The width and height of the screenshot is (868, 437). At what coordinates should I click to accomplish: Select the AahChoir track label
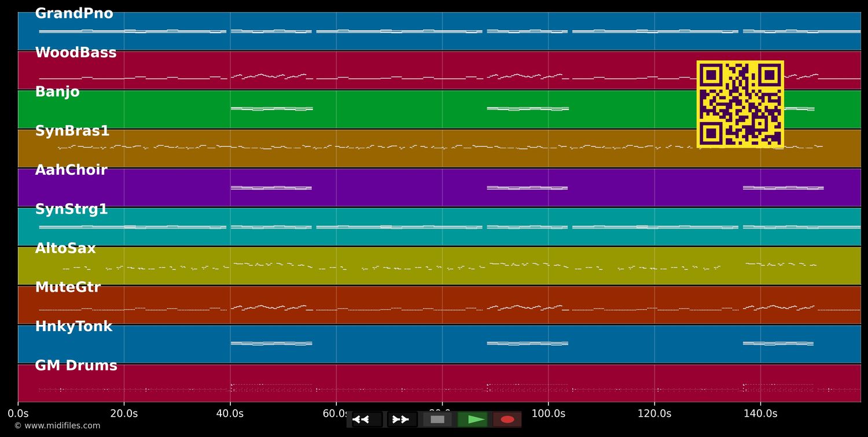tap(71, 170)
